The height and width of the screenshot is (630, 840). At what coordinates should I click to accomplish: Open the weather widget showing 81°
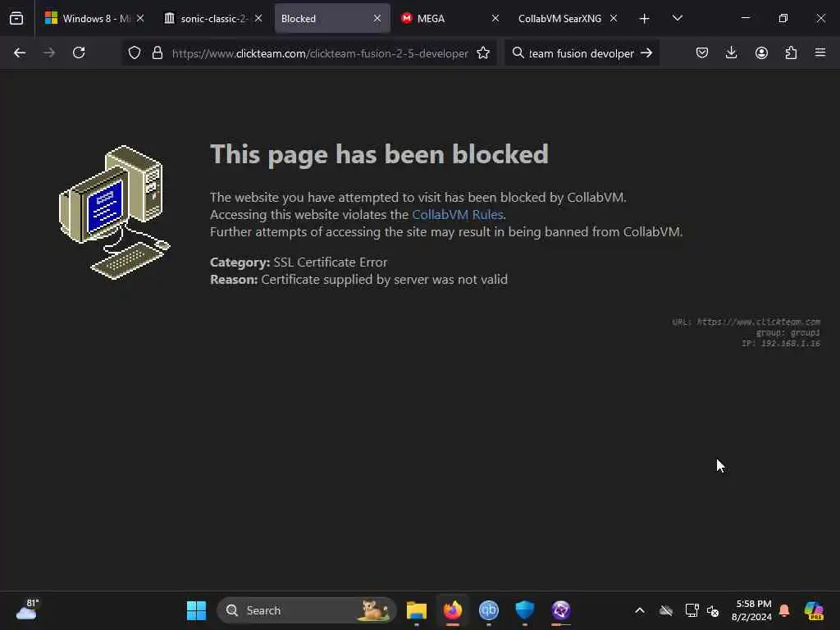(x=27, y=609)
